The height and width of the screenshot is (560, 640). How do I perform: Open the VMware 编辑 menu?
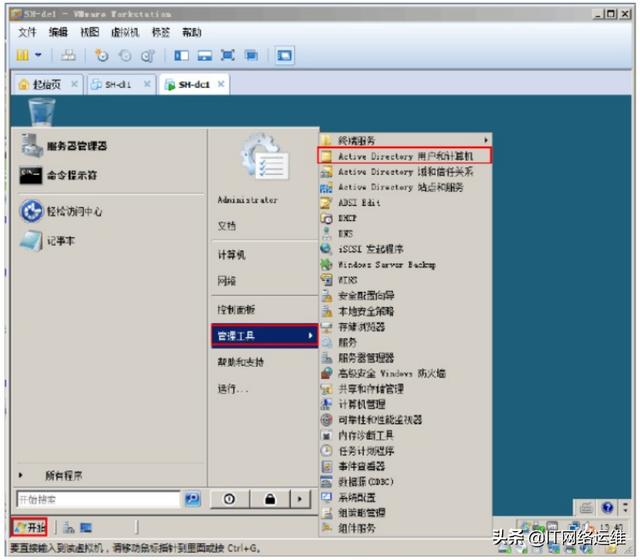(58, 32)
